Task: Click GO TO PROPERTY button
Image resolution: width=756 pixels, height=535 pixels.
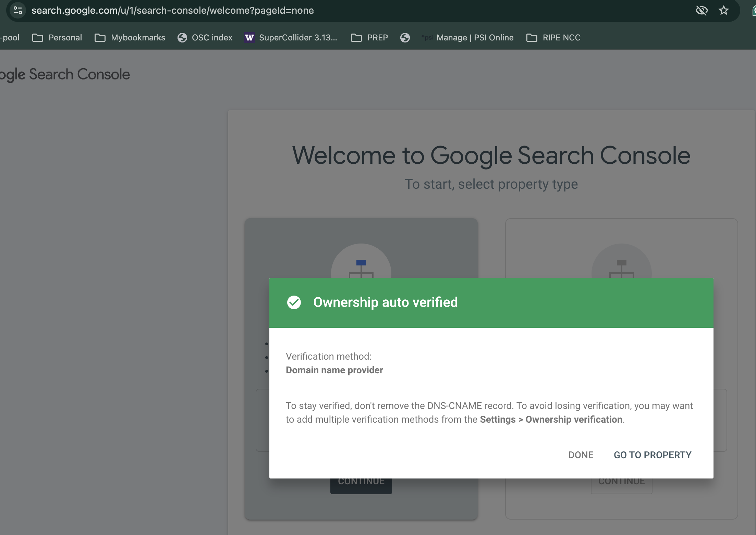Action: point(652,455)
